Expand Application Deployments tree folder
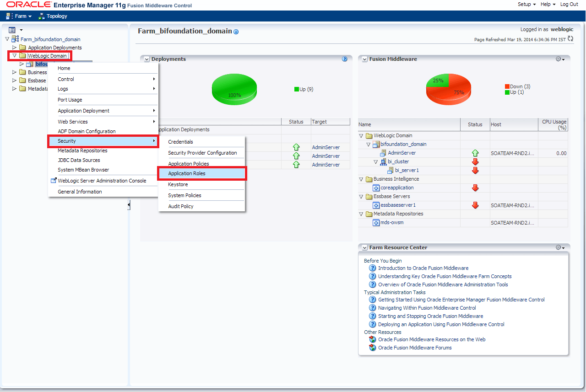 coord(15,48)
